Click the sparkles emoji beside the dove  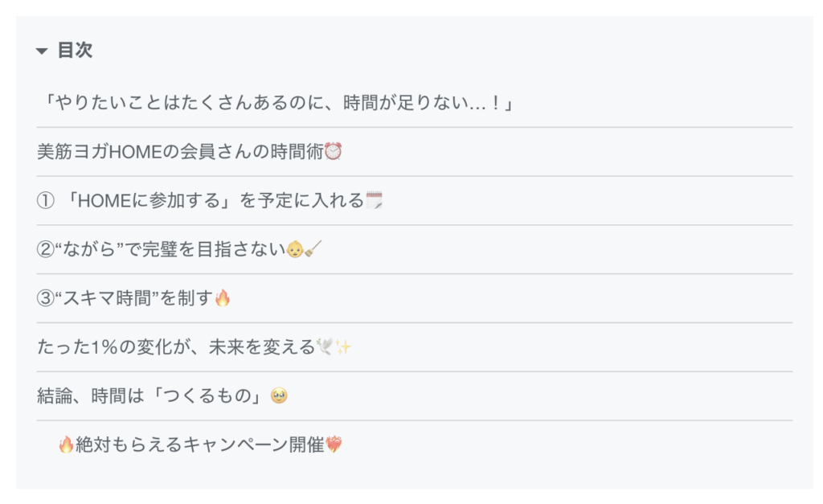point(343,347)
